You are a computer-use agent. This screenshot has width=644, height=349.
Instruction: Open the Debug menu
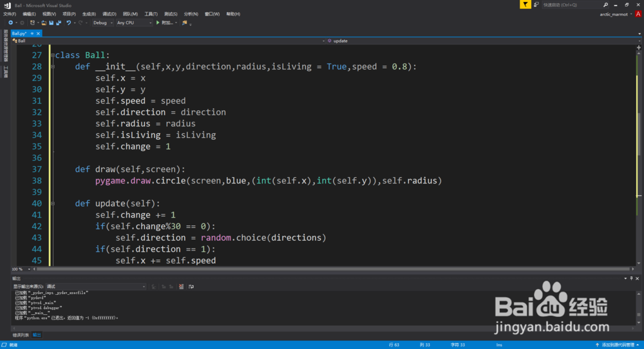(109, 14)
